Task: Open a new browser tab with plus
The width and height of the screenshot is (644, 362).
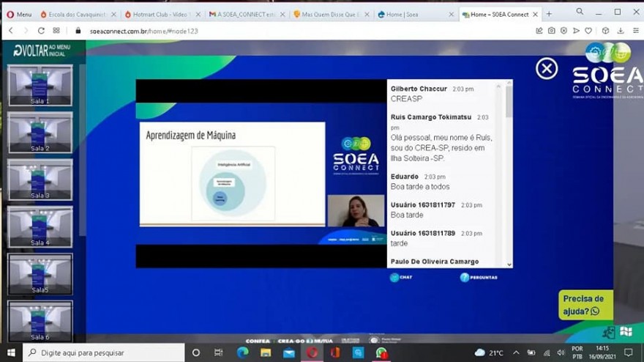Action: (549, 13)
